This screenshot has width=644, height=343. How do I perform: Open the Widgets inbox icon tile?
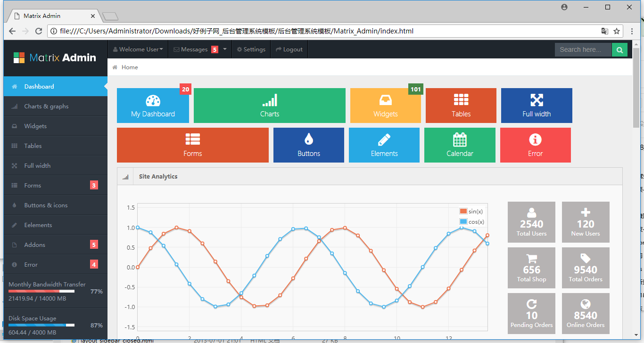tap(386, 106)
